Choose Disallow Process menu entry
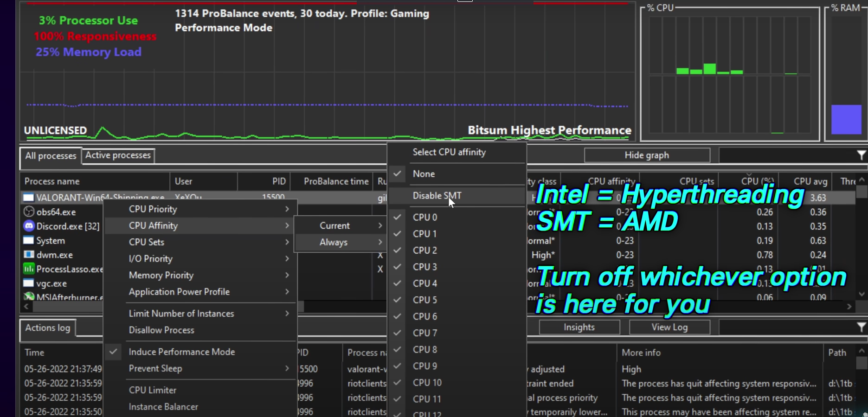This screenshot has height=417, width=868. tap(200, 330)
